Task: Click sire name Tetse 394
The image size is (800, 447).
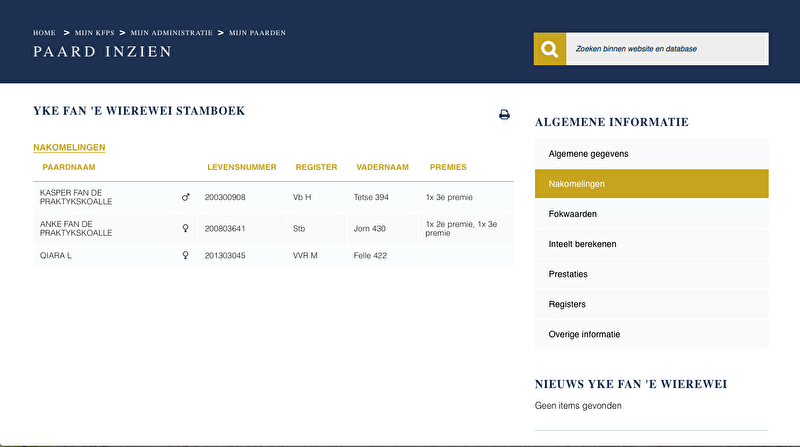Action: [x=371, y=197]
